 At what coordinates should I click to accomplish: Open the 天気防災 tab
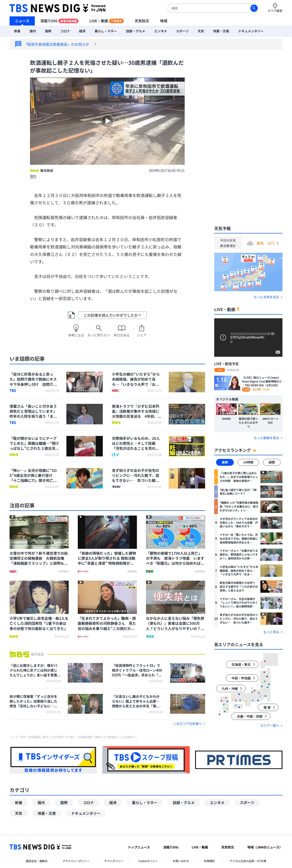click(141, 21)
